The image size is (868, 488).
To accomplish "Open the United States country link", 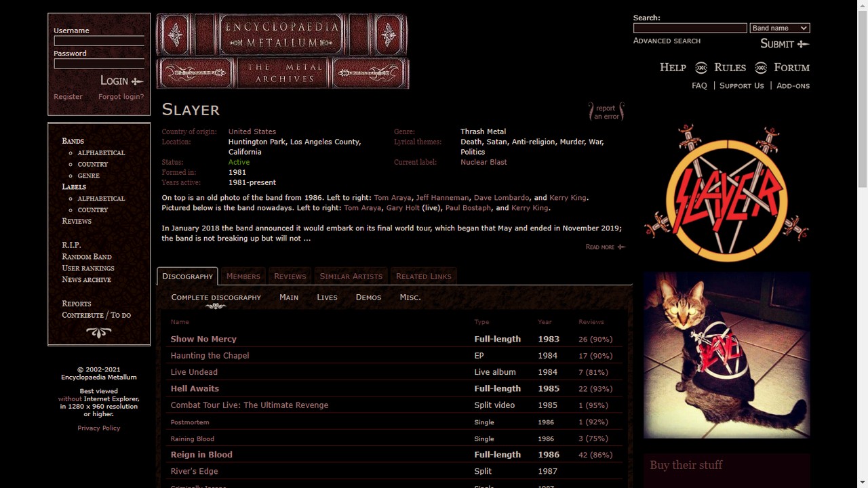I will point(252,131).
